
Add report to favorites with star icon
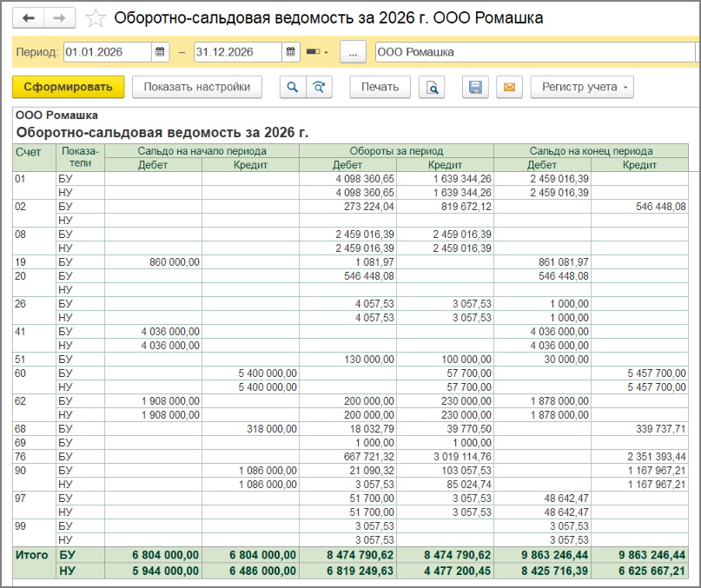click(x=96, y=18)
